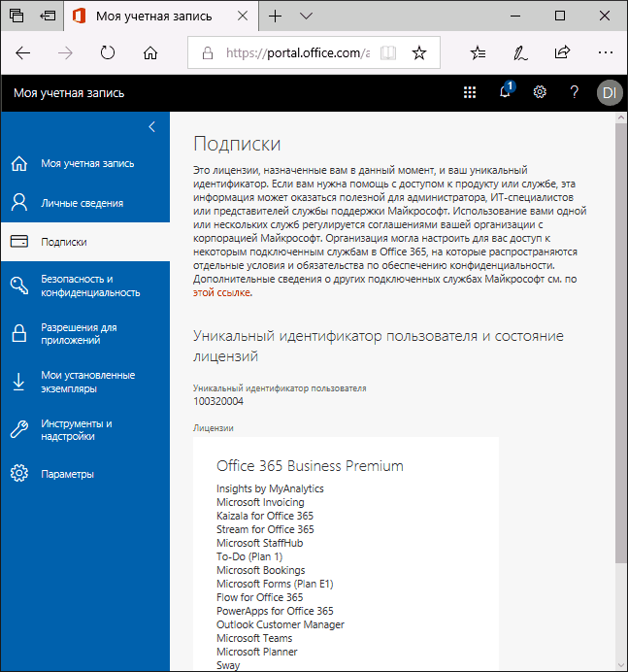Open the browser Settings and more menu
The height and width of the screenshot is (672, 628).
pos(606,52)
